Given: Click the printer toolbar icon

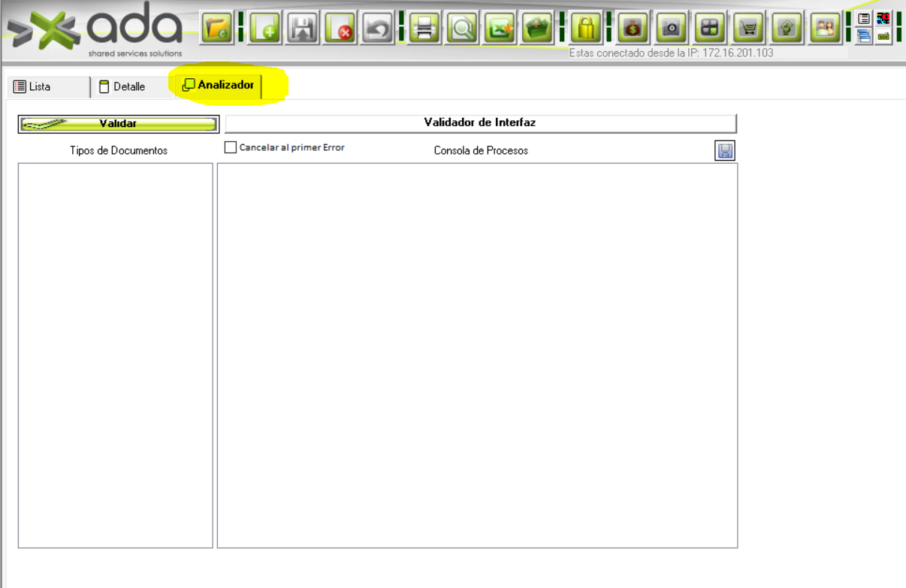Looking at the screenshot, I should click(425, 29).
